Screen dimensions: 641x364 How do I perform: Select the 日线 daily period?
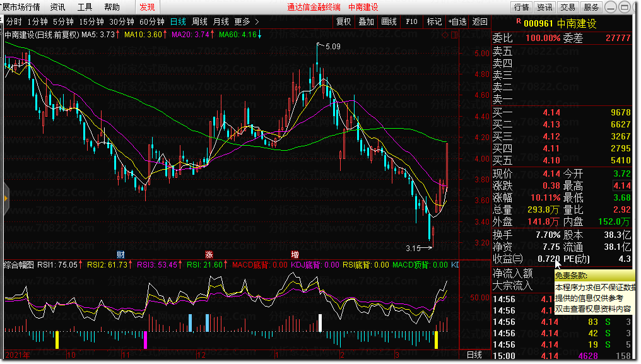click(x=179, y=21)
